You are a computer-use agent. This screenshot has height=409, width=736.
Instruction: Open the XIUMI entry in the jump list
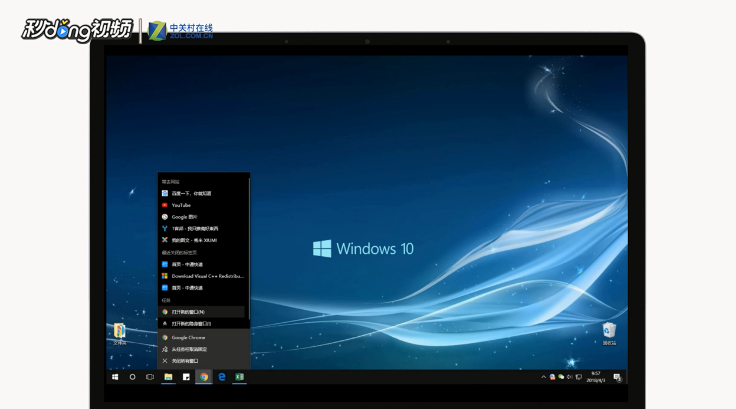[x=202, y=240]
